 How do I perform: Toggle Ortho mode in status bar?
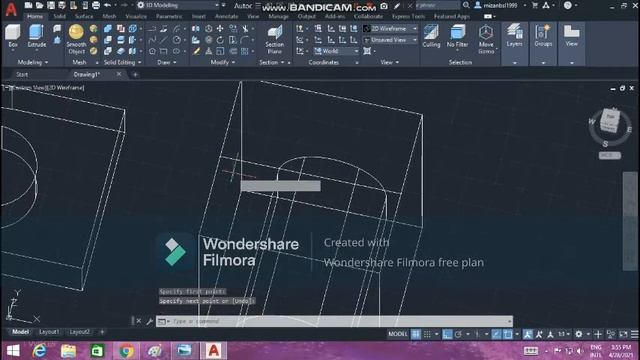click(447, 334)
